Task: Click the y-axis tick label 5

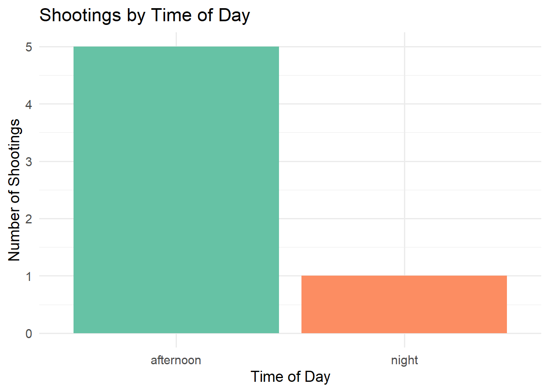Action: pos(29,47)
